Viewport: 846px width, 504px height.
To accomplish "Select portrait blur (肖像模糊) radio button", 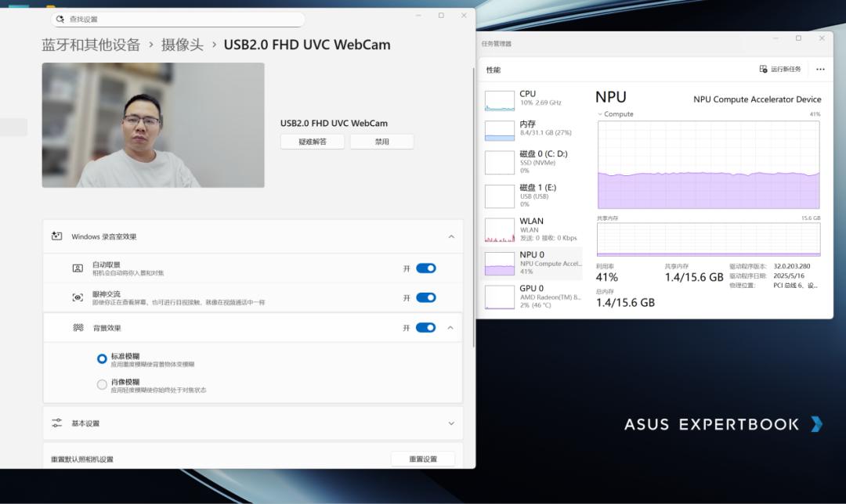I will click(x=101, y=384).
